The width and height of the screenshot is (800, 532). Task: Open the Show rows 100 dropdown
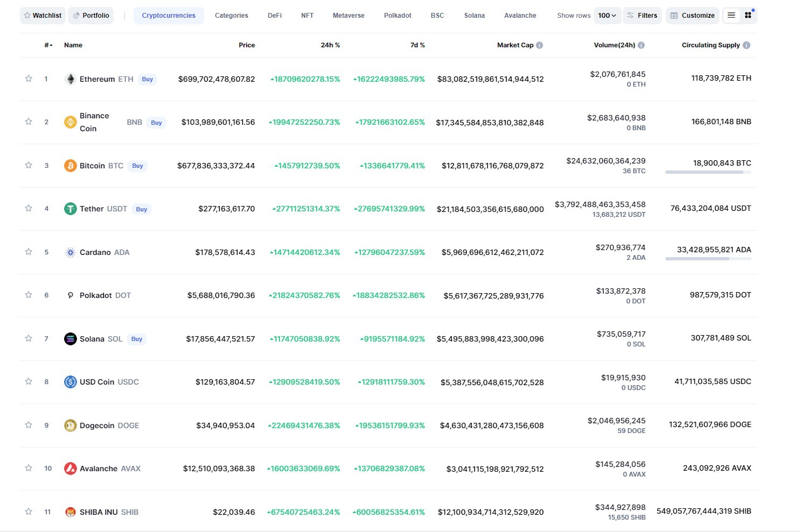point(607,16)
